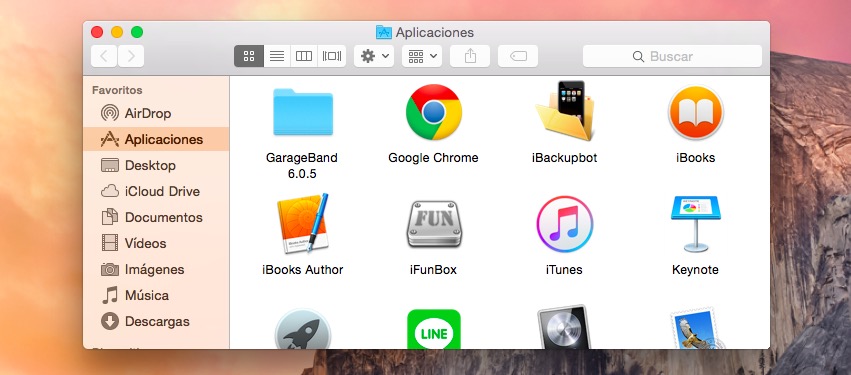Click the Buscar search field
Image resolution: width=851 pixels, height=375 pixels.
coord(672,56)
